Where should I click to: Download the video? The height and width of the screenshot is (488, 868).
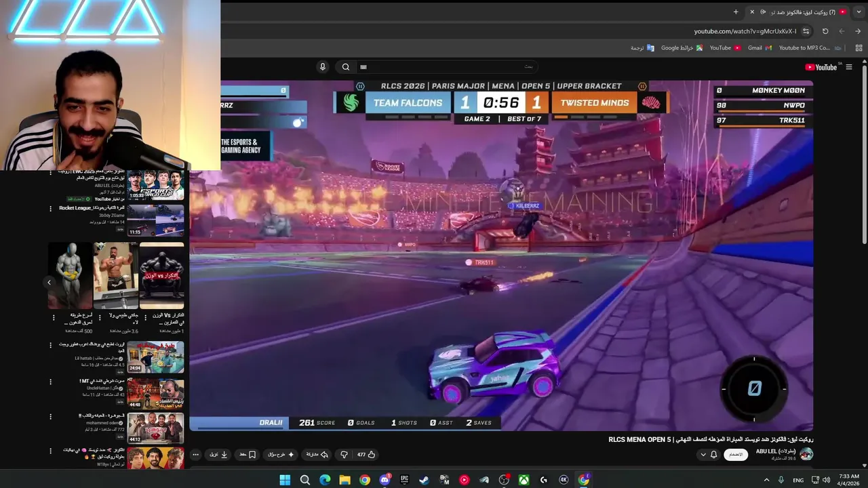pyautogui.click(x=218, y=455)
